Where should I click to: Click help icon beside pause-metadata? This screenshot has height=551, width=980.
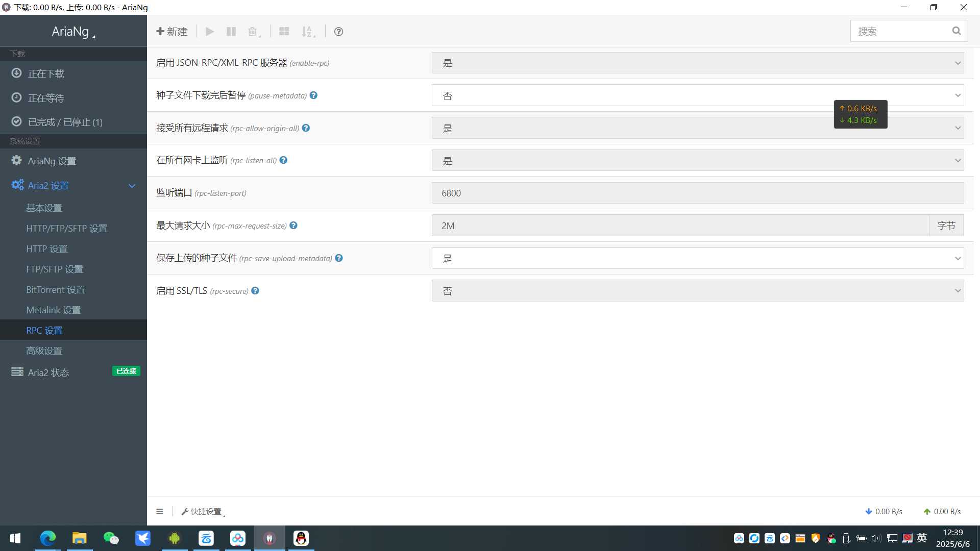313,95
